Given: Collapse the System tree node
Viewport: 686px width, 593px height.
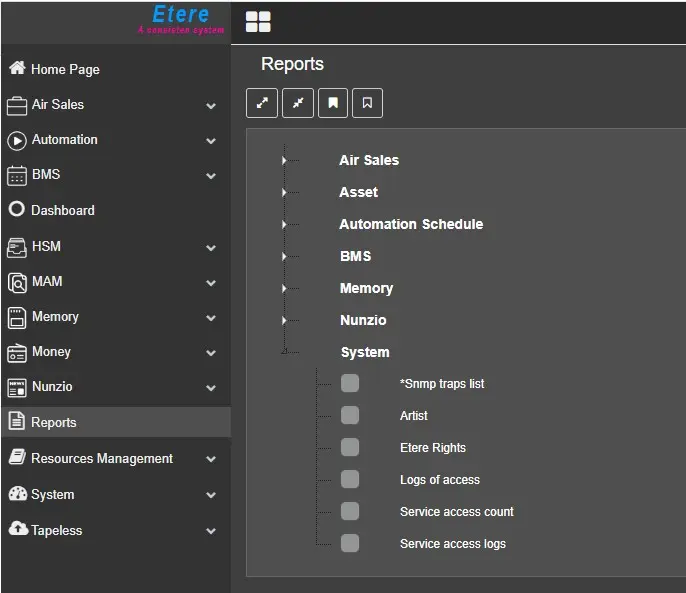Looking at the screenshot, I should tap(285, 352).
